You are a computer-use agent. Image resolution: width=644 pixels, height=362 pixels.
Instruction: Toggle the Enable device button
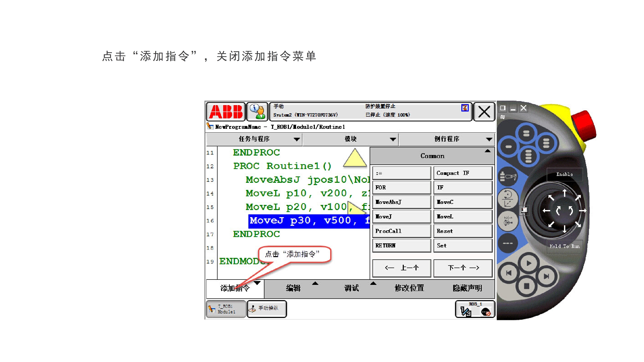click(x=564, y=174)
